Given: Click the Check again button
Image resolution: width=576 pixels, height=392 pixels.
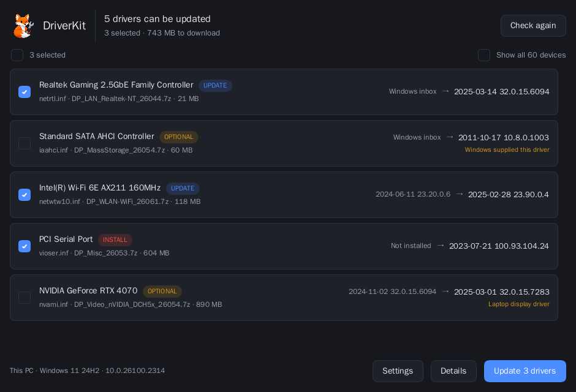Looking at the screenshot, I should tap(533, 26).
